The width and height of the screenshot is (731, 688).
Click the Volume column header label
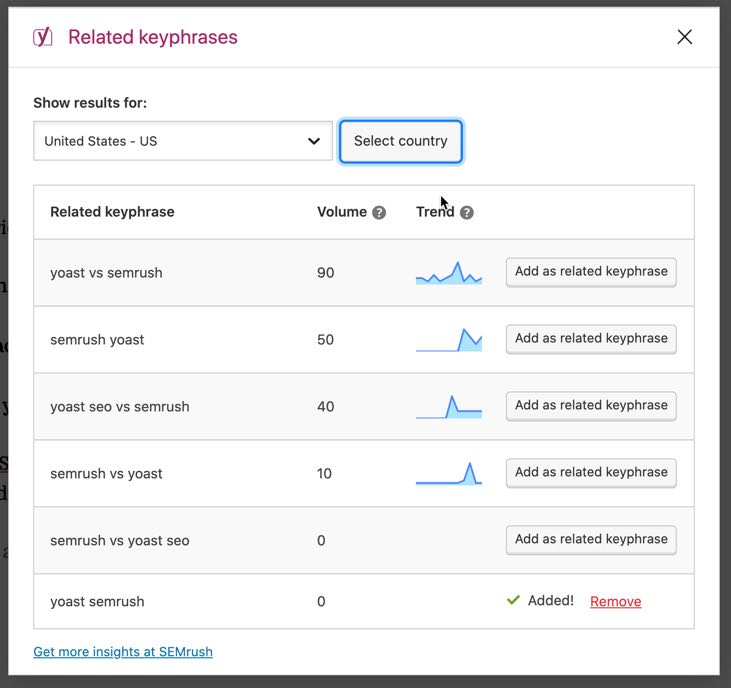tap(342, 212)
